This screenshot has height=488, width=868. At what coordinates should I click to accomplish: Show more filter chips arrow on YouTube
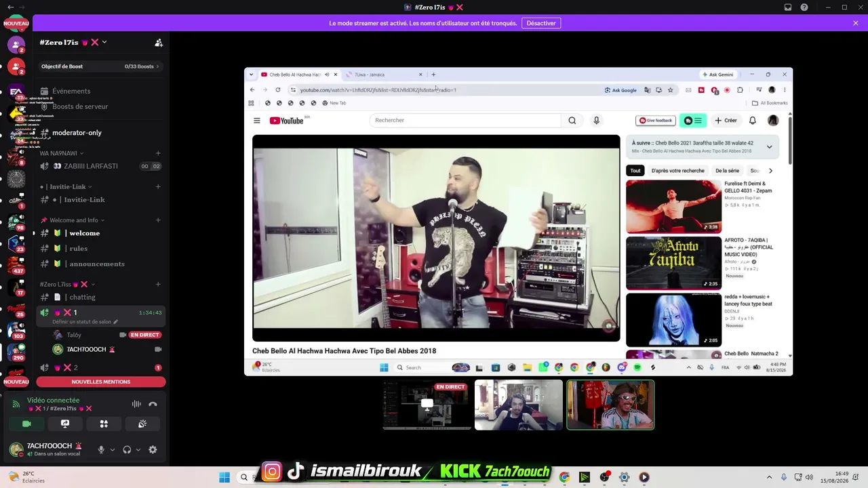click(770, 171)
